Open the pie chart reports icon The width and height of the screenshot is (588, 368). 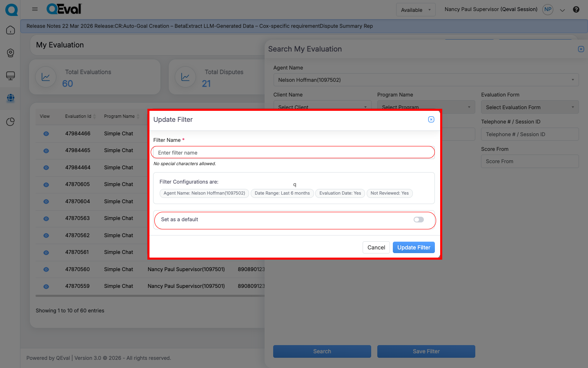tap(11, 122)
